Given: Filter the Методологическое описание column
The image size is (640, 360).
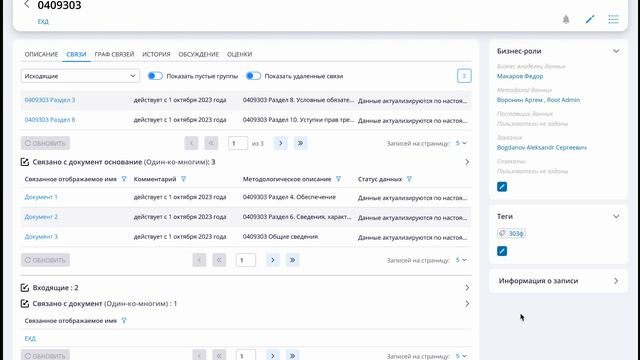Looking at the screenshot, I should click(x=338, y=179).
